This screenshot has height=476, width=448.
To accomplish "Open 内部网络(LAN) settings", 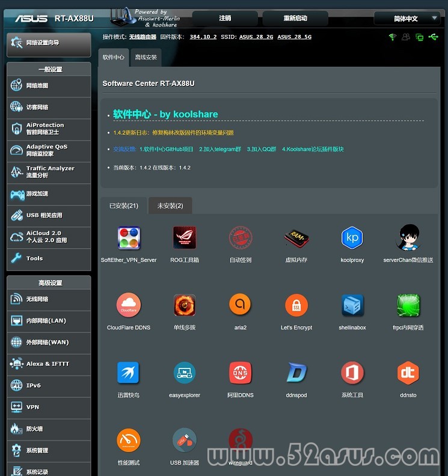I will pos(49,321).
